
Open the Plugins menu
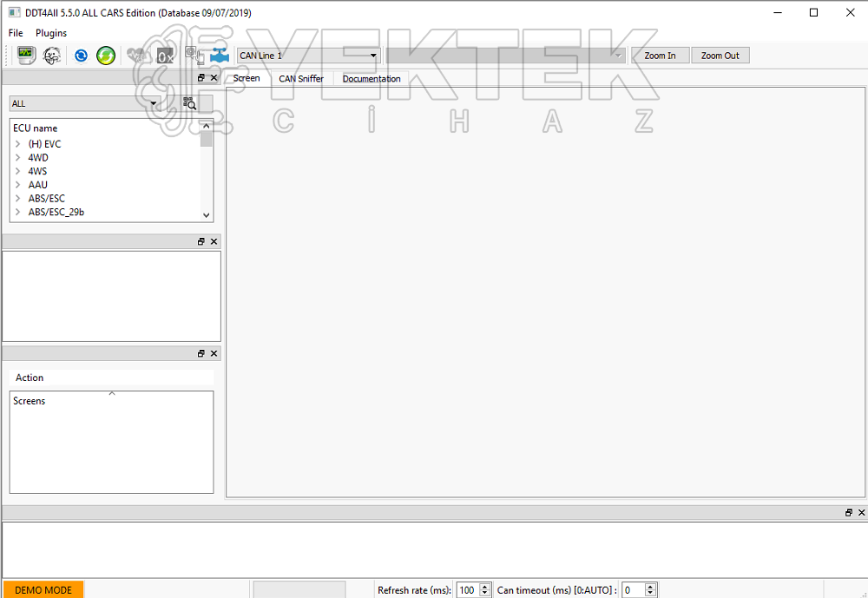pyautogui.click(x=51, y=33)
